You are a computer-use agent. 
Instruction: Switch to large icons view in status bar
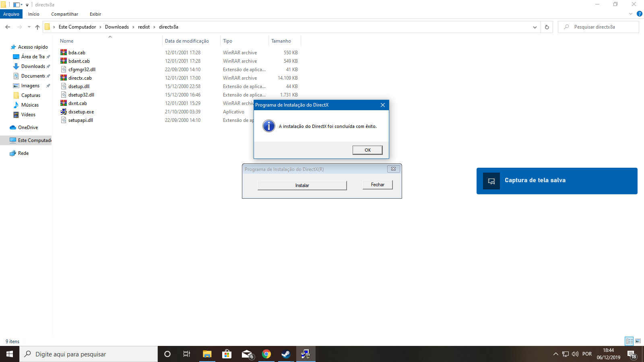click(x=638, y=341)
